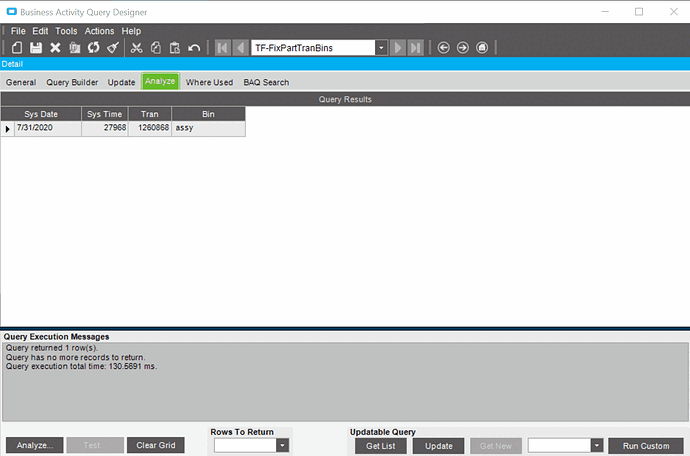Image resolution: width=690 pixels, height=456 pixels.
Task: Save the query with the floppy disk icon
Action: coord(36,48)
